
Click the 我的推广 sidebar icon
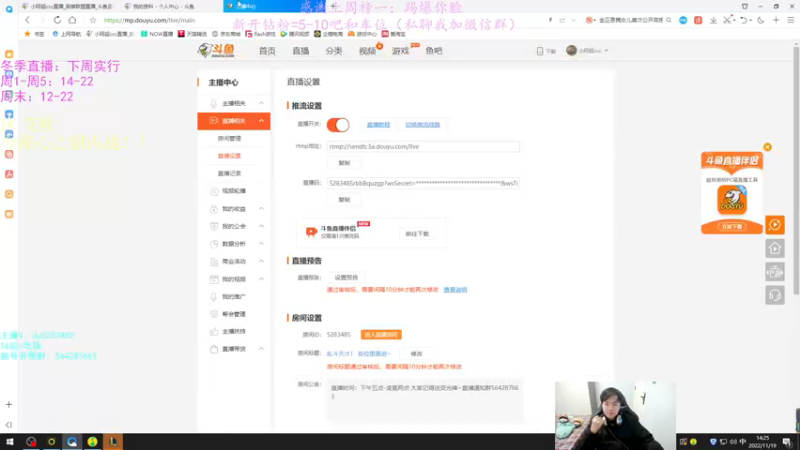(x=214, y=297)
